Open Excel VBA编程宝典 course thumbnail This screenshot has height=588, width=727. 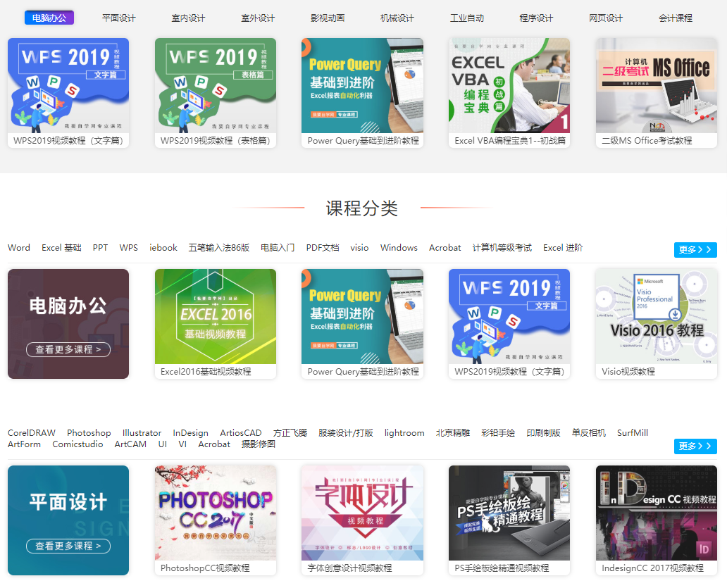coord(509,85)
